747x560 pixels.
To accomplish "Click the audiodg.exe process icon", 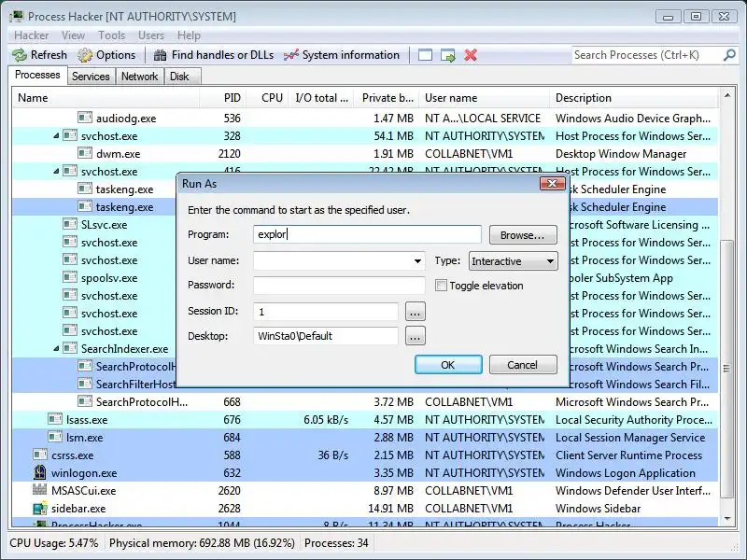I will tap(85, 118).
